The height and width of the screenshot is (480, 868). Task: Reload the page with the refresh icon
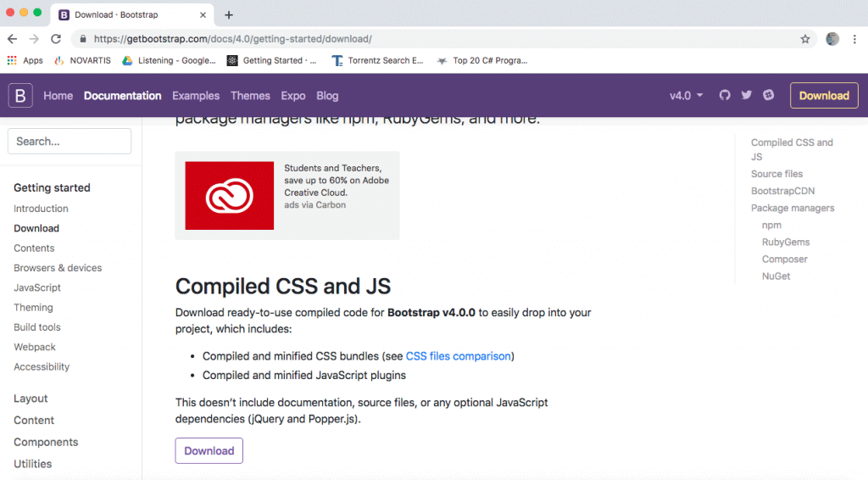coord(56,39)
